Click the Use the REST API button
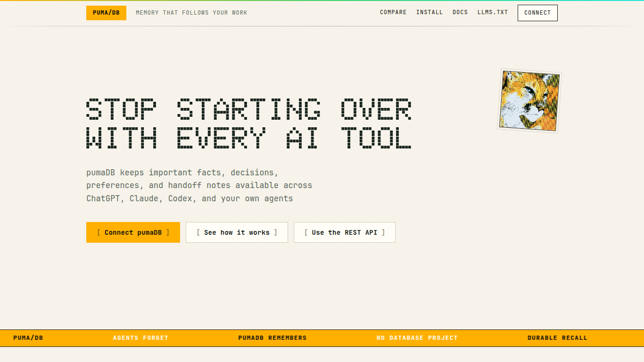The height and width of the screenshot is (362, 644). 345,232
